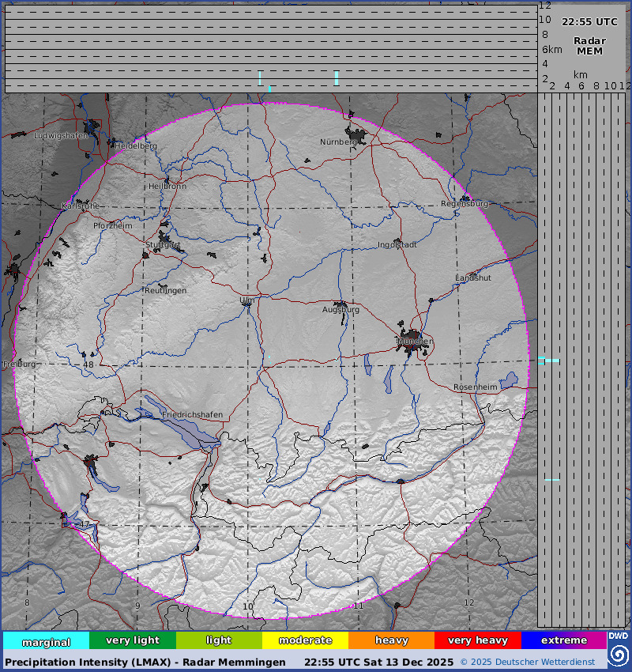Select the Regensburg label on map

point(465,204)
